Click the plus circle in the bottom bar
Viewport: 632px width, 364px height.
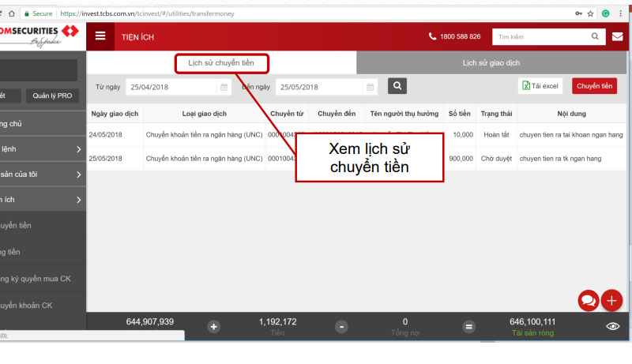click(x=213, y=327)
